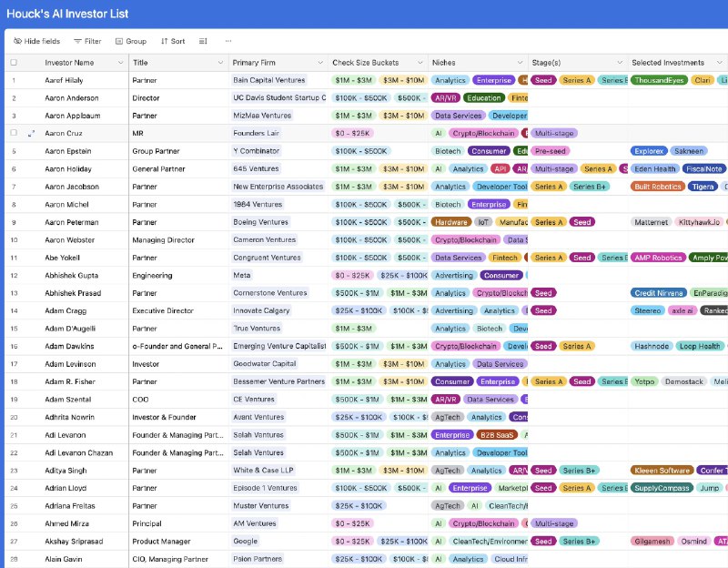
Task: Click the B2B SaaS tag in Adi Levanon row
Action: tap(497, 435)
